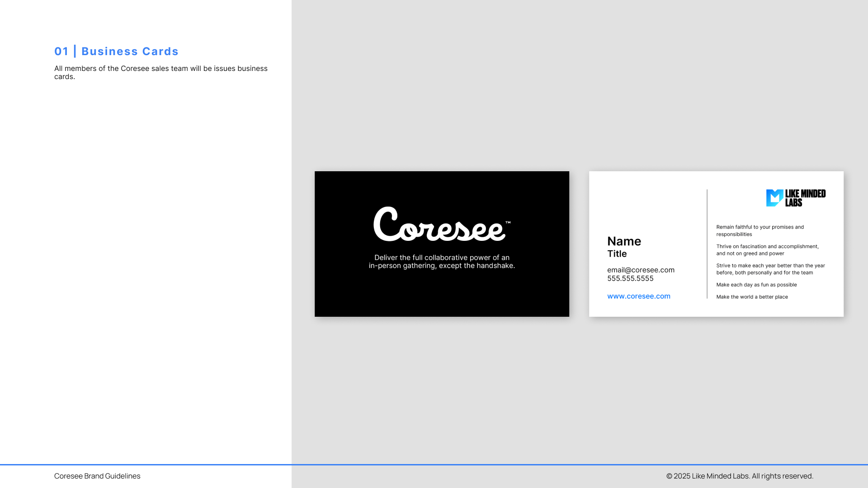868x488 pixels.
Task: Open the www.coresee.com link
Action: (x=638, y=296)
